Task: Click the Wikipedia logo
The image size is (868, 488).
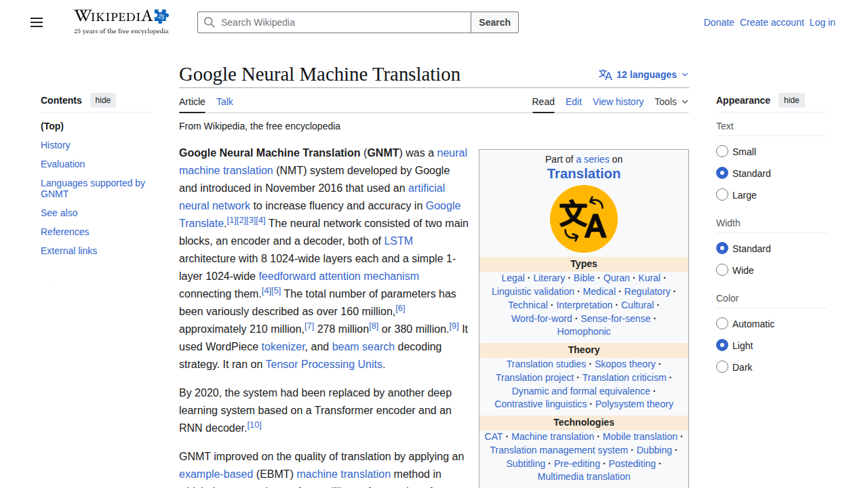Action: (x=121, y=22)
